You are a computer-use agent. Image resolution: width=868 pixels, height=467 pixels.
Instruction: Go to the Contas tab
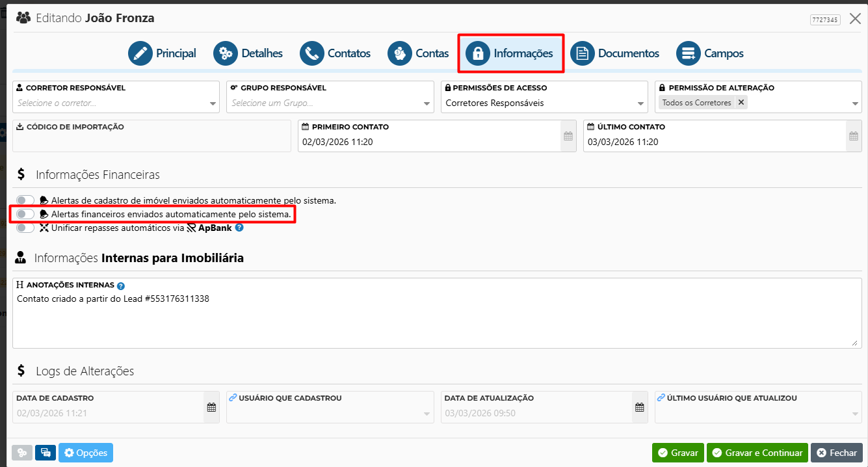point(418,53)
